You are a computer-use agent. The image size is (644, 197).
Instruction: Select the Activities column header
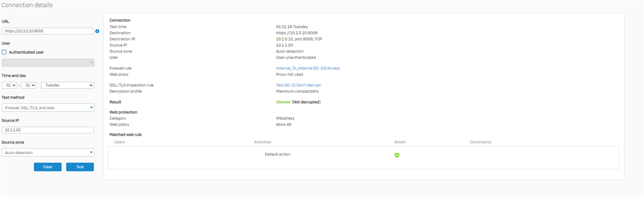[263, 142]
